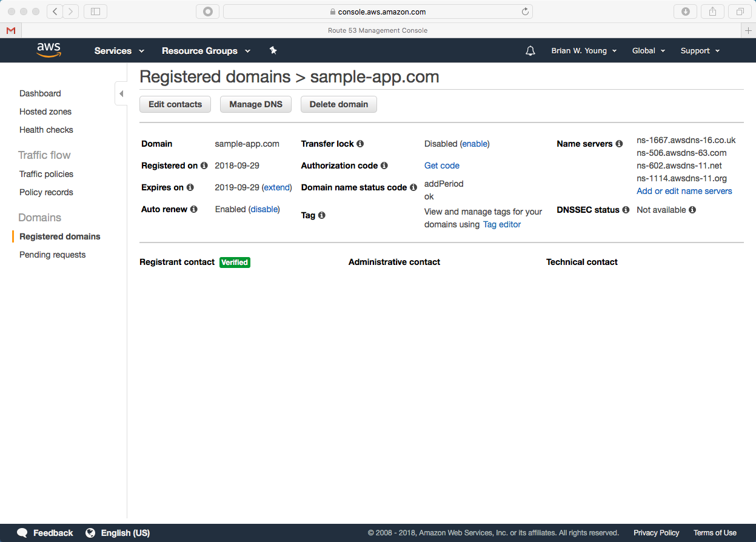Go to Hosted zones in sidebar
This screenshot has height=542, width=756.
click(45, 112)
